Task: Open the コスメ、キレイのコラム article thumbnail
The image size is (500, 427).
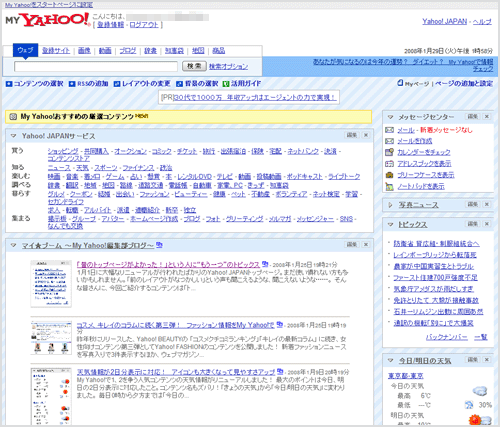Action: coord(51,338)
